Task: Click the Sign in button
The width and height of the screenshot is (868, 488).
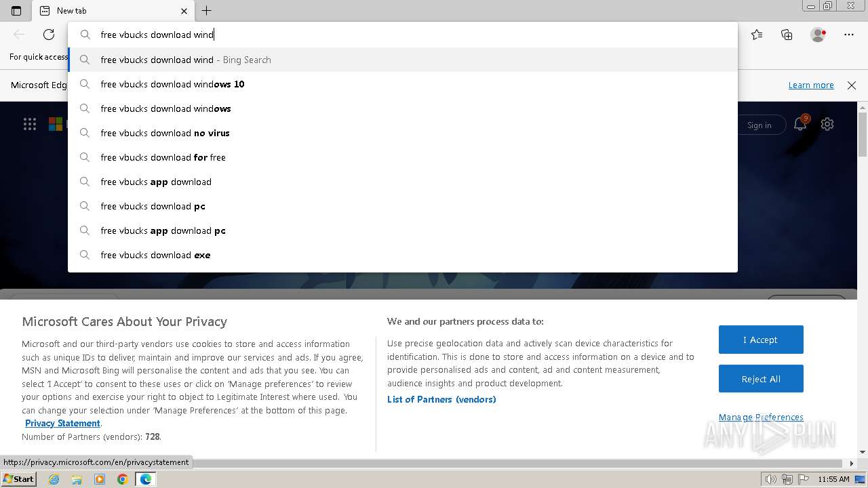Action: [759, 125]
